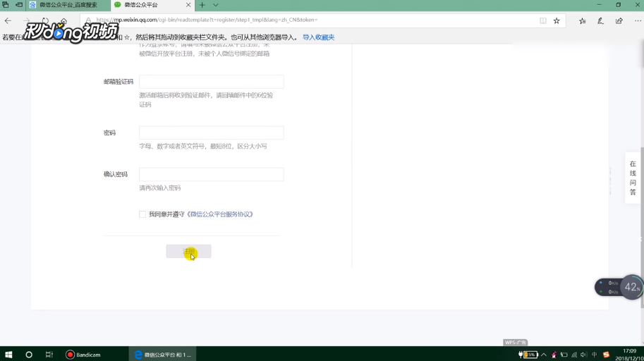Focus the 密码 input field

pos(211,133)
